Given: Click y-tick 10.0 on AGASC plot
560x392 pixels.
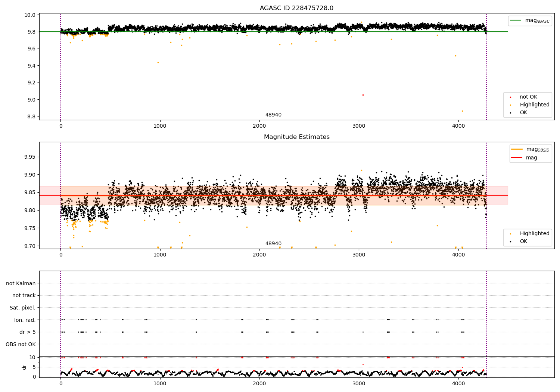Looking at the screenshot, I should coord(30,15).
